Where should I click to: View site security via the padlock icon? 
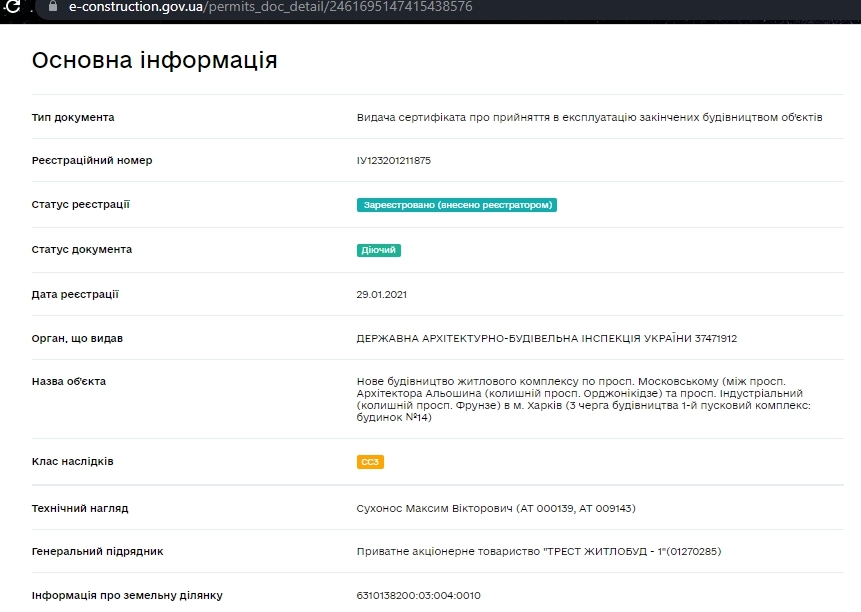[x=53, y=6]
